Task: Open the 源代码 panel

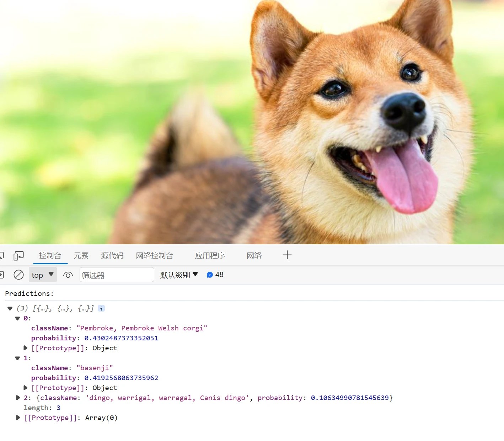Action: pos(112,255)
